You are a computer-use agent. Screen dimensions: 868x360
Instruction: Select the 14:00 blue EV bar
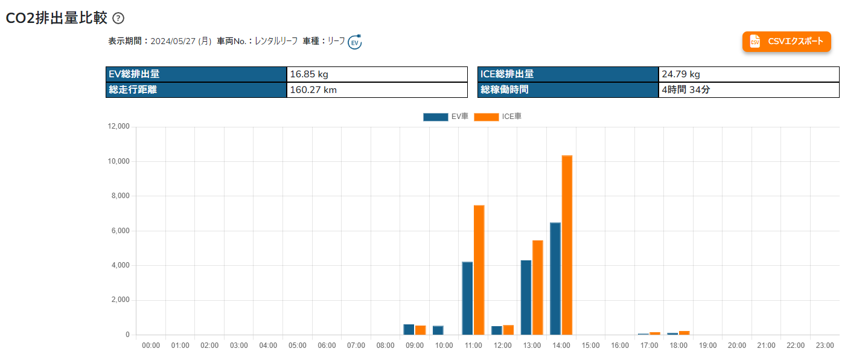click(x=555, y=278)
